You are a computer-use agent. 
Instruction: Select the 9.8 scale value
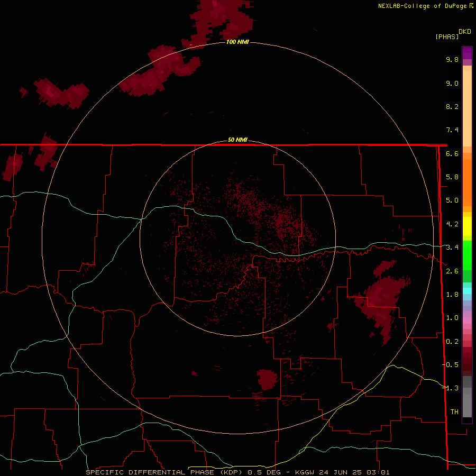452,59
